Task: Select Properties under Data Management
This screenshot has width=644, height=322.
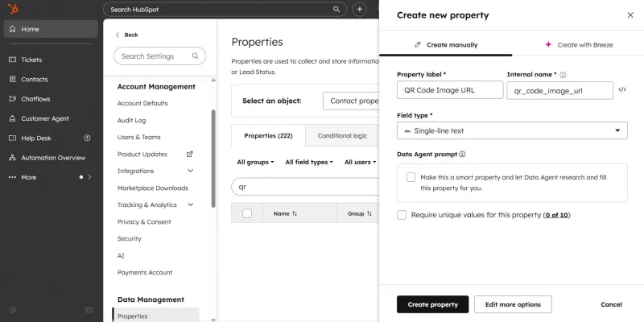Action: pyautogui.click(x=155, y=316)
